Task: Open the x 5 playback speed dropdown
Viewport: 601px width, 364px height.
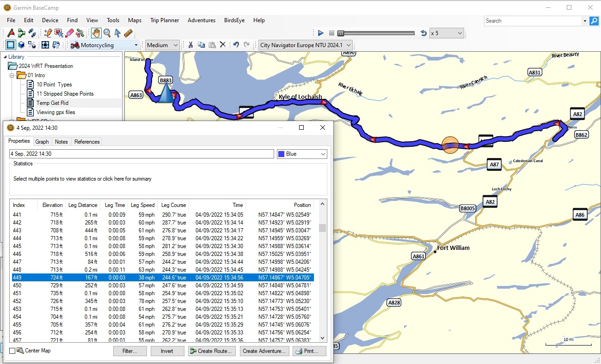Action: [447, 33]
